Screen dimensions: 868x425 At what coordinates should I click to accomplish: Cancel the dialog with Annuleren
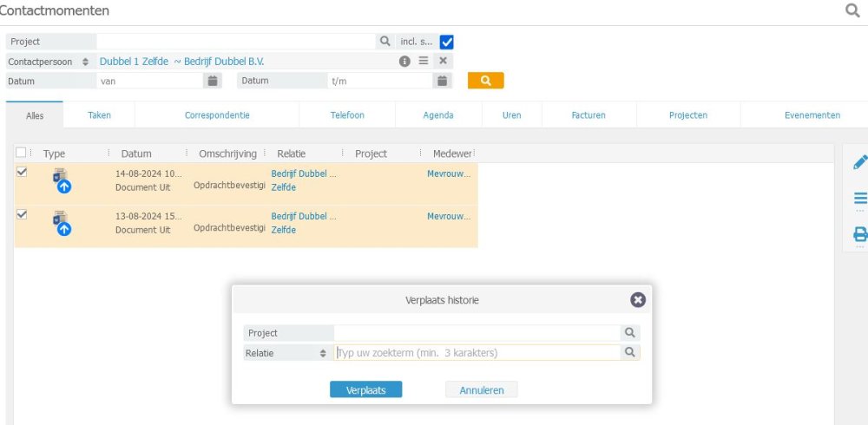[481, 390]
